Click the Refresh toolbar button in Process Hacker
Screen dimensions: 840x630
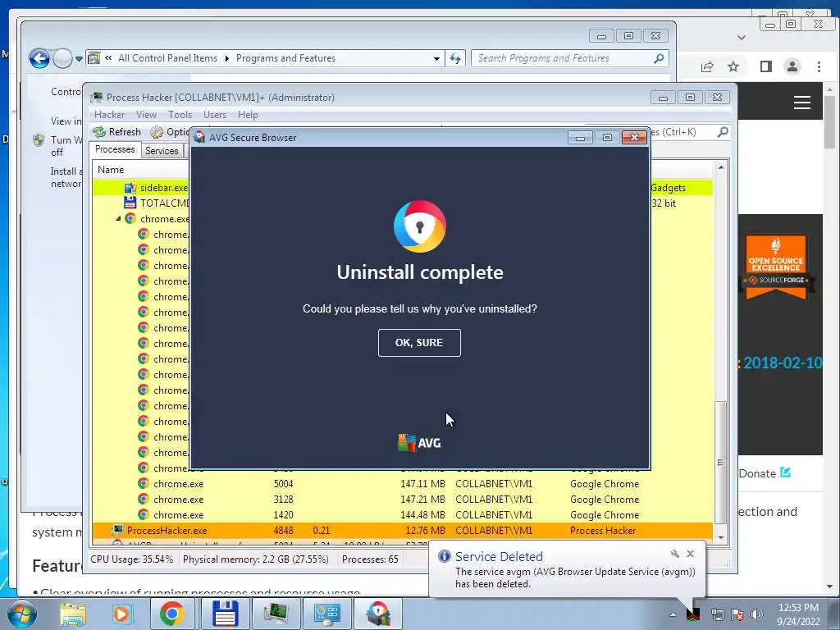coord(116,132)
